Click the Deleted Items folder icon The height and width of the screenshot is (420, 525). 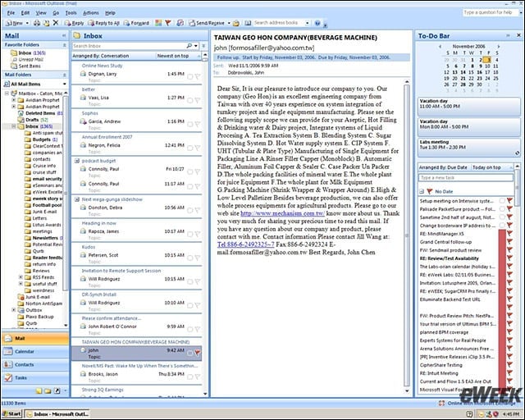21,113
